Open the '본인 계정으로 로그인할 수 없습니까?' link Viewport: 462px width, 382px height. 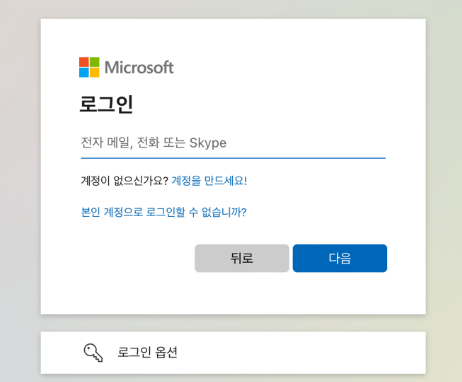[x=164, y=212]
